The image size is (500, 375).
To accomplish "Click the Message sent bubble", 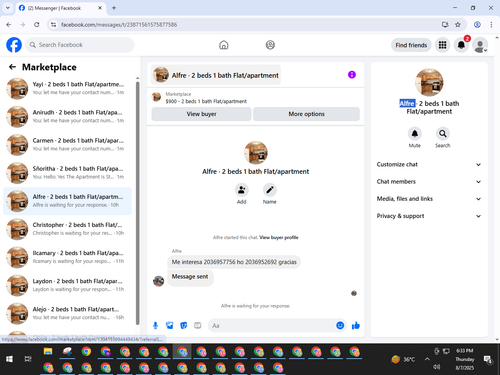I will click(x=190, y=277).
